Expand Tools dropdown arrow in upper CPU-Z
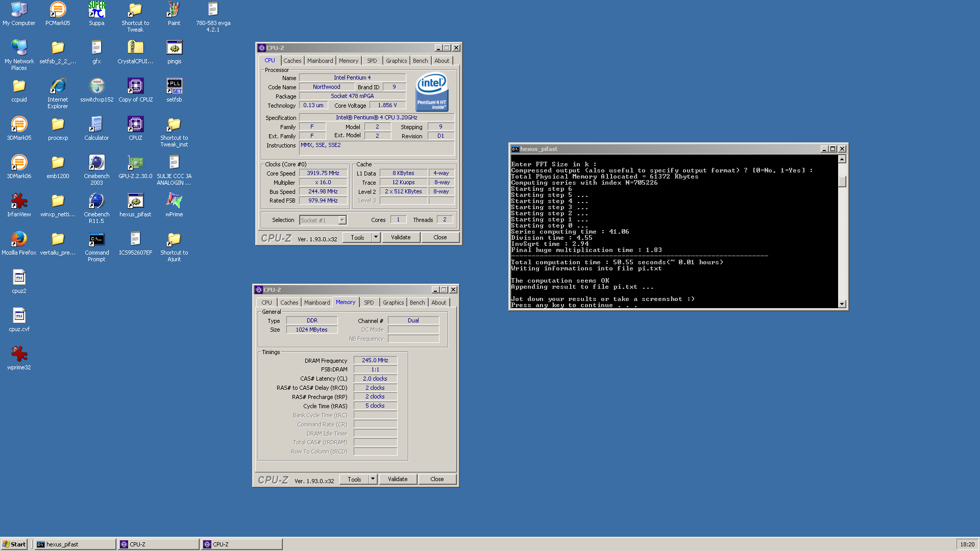 click(376, 237)
